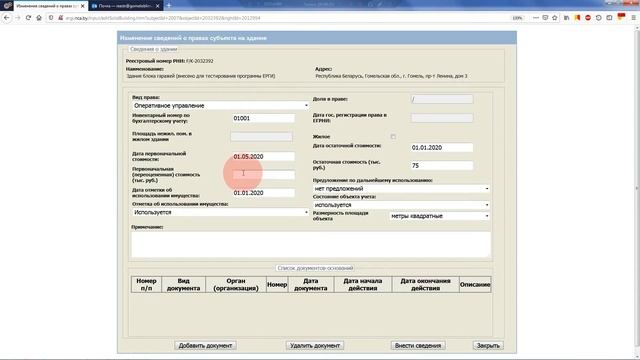
Task: Click the 'Добавить документ' button
Action: click(x=205, y=345)
